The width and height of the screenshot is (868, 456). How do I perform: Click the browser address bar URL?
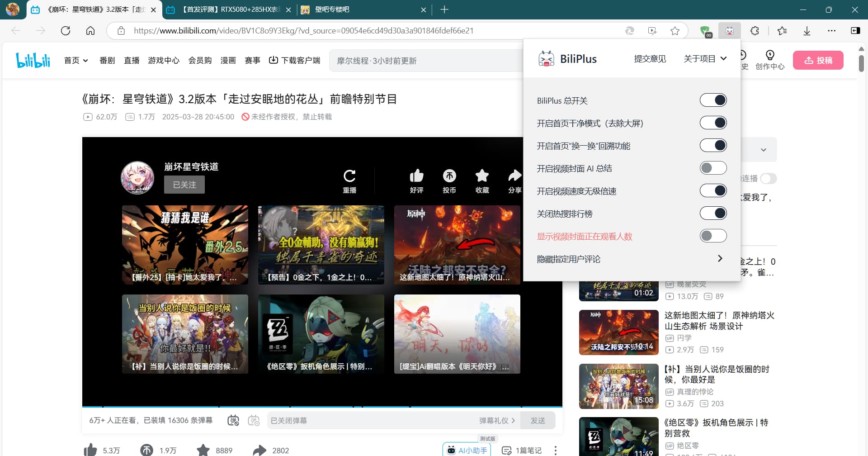coord(303,31)
